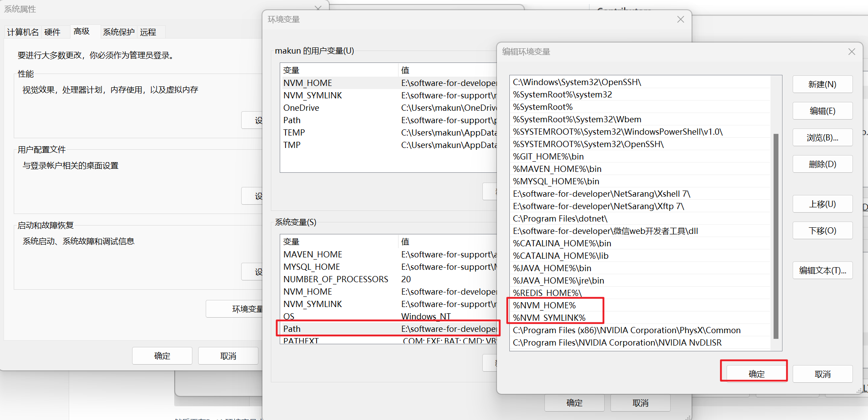Select %GIT_HOME%\bin entry
868x420 pixels.
[640, 156]
